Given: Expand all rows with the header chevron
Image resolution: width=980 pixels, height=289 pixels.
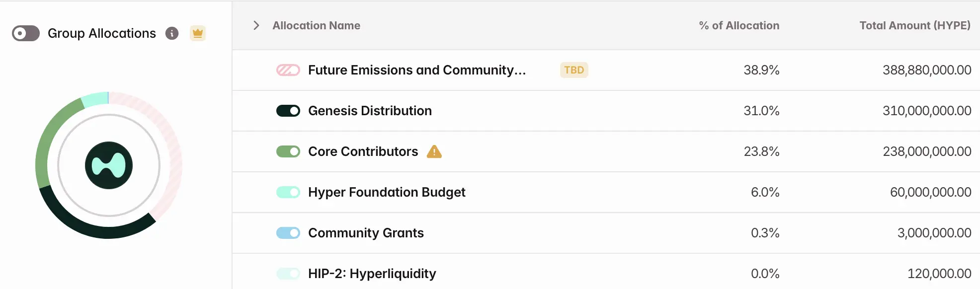Looking at the screenshot, I should [x=256, y=25].
